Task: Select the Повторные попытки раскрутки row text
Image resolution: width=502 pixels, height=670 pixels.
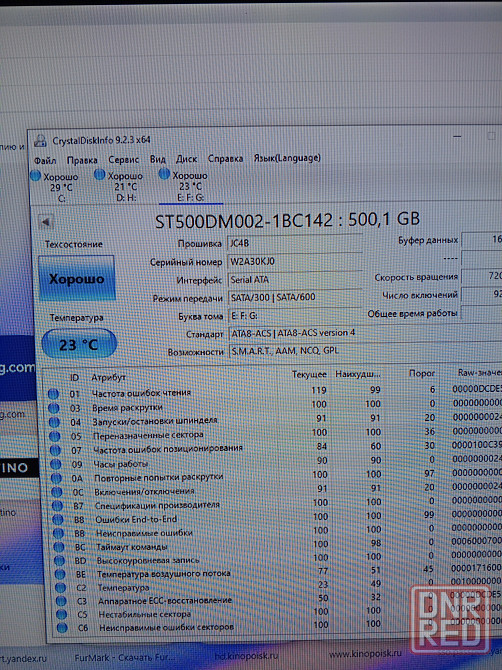Action: coord(159,477)
